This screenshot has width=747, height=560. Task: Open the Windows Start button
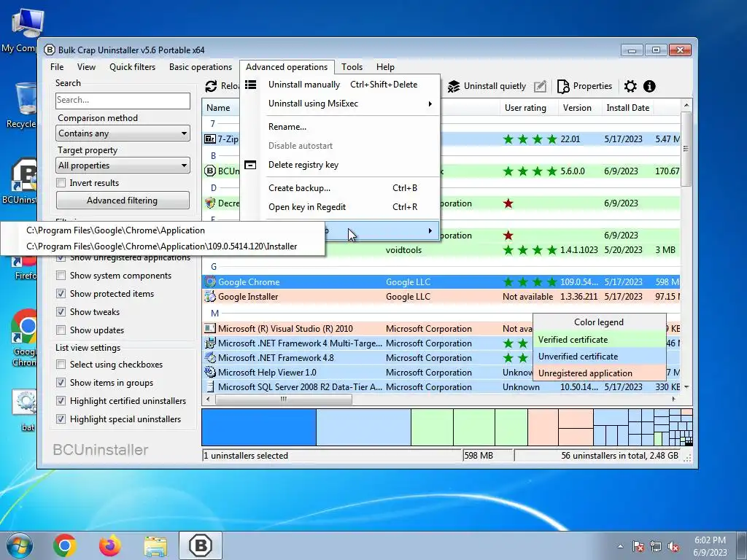pyautogui.click(x=19, y=545)
